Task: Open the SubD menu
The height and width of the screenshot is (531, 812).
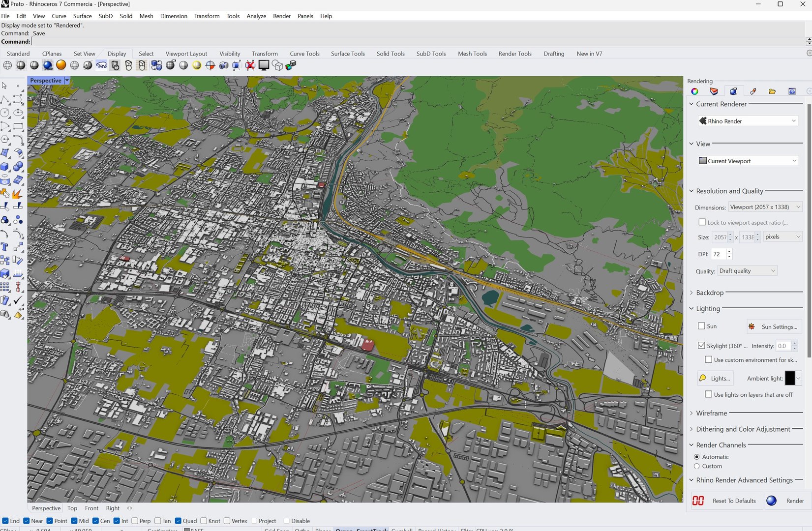Action: click(106, 16)
